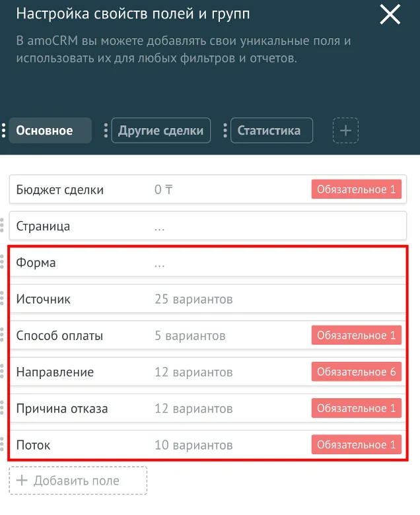Click Добавить поле button
Image resolution: width=420 pixels, height=515 pixels.
pos(78,480)
